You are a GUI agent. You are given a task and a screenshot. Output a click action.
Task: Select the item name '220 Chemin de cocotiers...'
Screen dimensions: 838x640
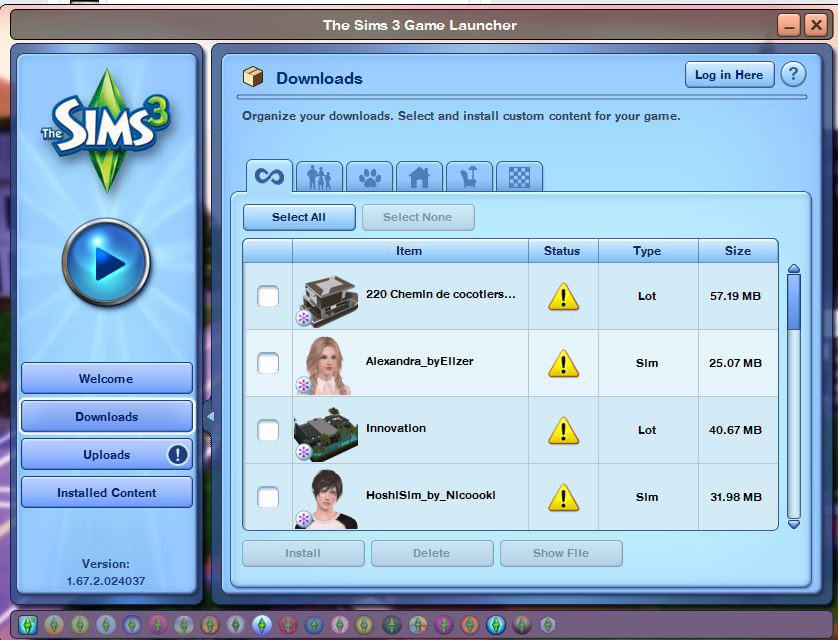pyautogui.click(x=440, y=294)
